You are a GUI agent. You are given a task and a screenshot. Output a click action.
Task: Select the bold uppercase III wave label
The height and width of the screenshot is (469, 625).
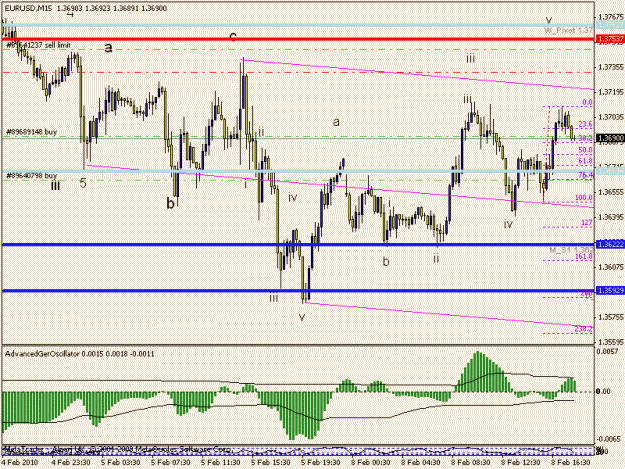tap(55, 186)
